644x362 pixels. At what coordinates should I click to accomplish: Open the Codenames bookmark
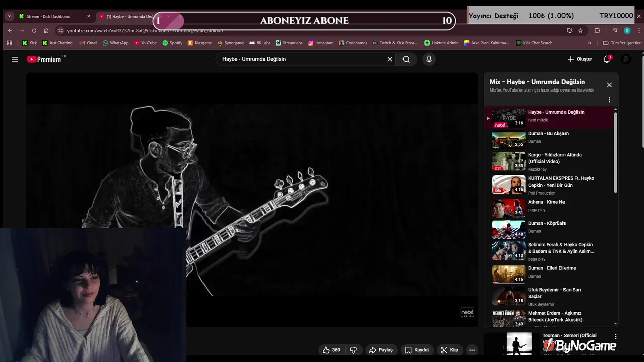[x=353, y=43]
